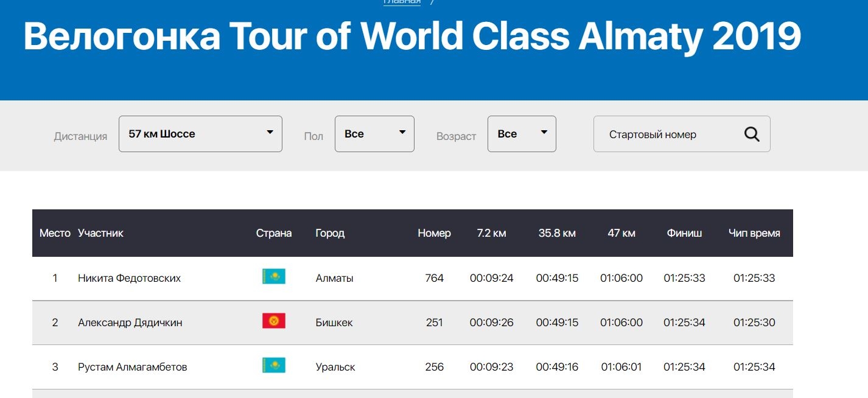Viewport: 868px width, 398px height.
Task: Follow the Главная breadcrumb link
Action: (x=402, y=2)
